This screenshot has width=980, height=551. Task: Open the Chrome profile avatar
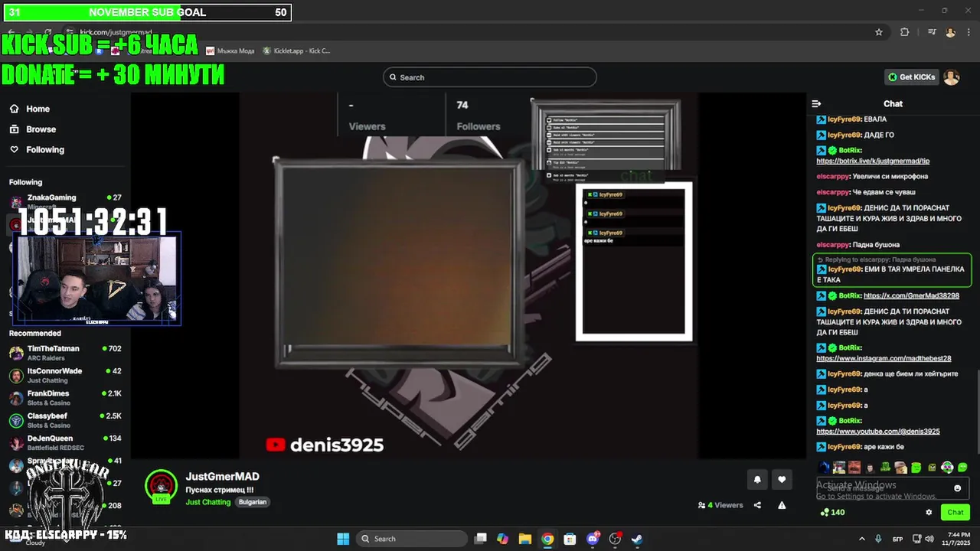(x=950, y=32)
